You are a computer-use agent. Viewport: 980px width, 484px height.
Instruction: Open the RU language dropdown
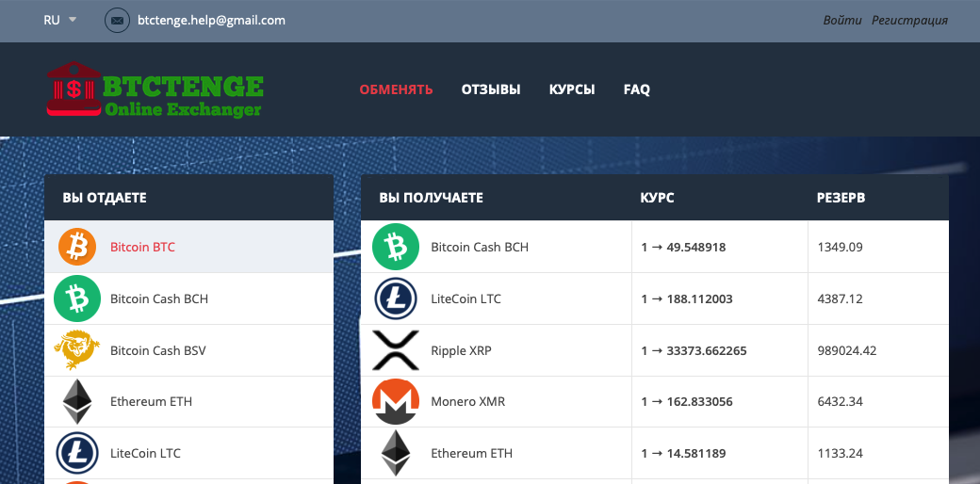(x=60, y=20)
